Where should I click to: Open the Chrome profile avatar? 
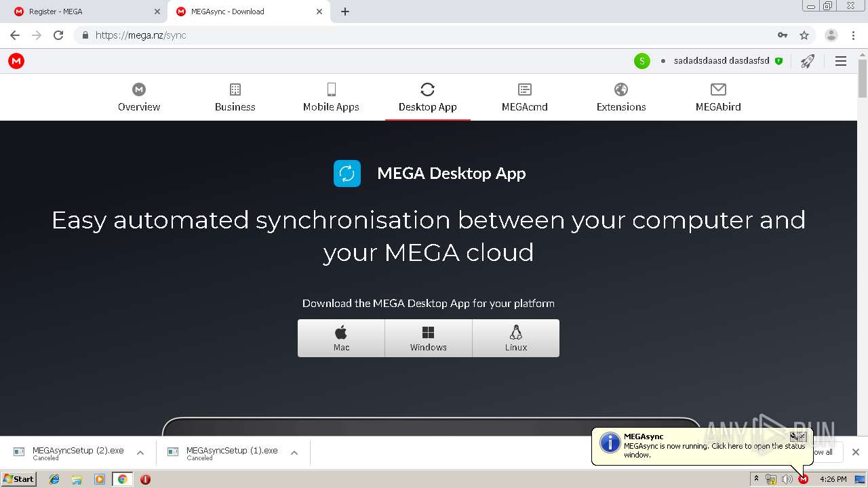[831, 35]
